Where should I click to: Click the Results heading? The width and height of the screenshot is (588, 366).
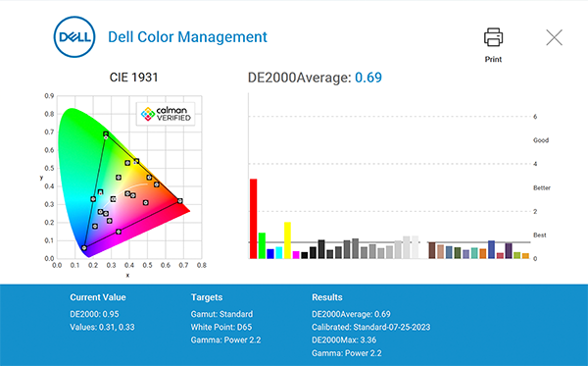click(327, 297)
